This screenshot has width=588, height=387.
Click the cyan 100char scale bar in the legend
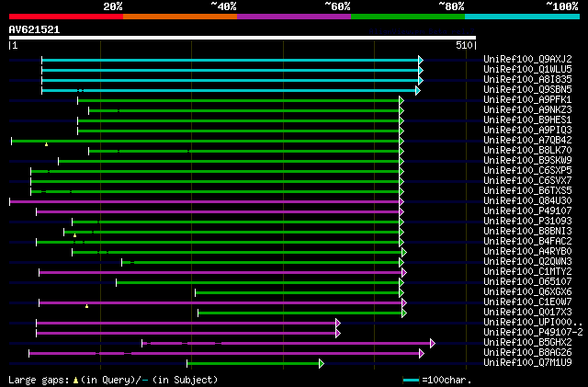(x=411, y=381)
